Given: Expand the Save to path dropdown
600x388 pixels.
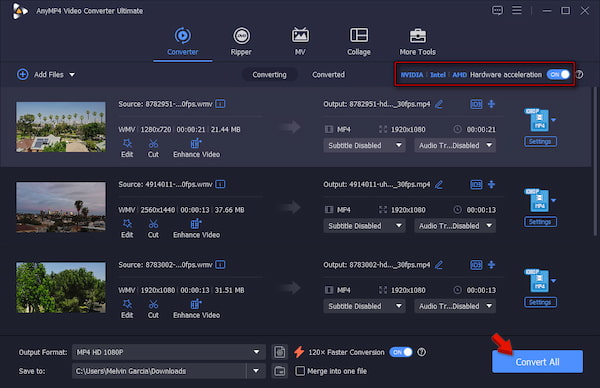Looking at the screenshot, I should 256,371.
